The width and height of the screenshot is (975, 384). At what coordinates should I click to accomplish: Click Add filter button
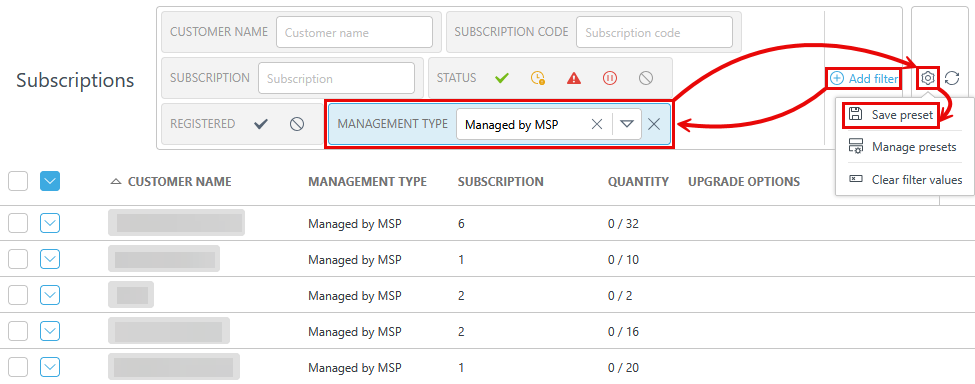point(864,78)
